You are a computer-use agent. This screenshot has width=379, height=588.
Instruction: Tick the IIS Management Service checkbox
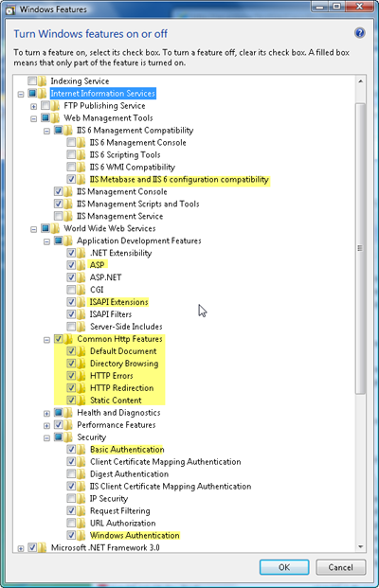click(58, 216)
